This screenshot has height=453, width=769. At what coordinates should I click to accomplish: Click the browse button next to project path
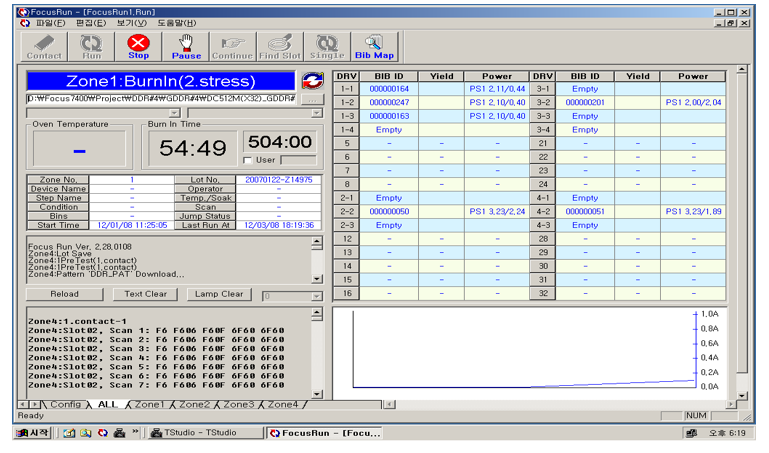click(312, 100)
